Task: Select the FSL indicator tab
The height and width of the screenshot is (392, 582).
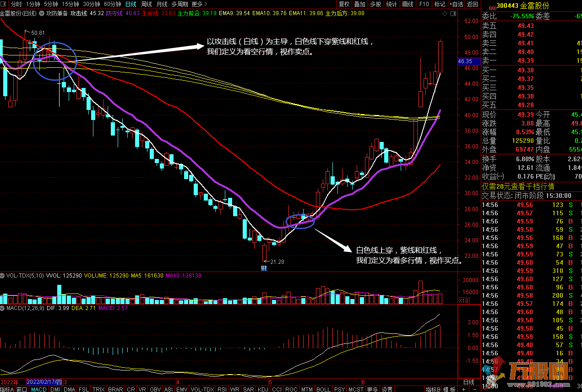Action: pos(84,389)
